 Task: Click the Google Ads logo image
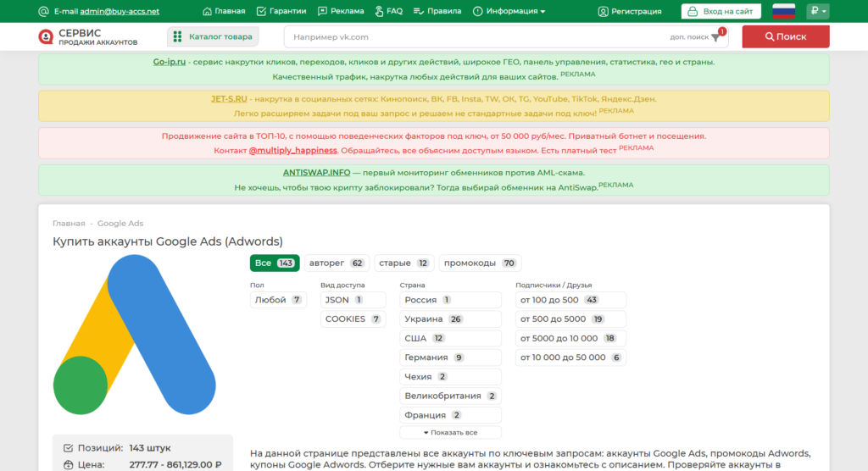pos(135,335)
